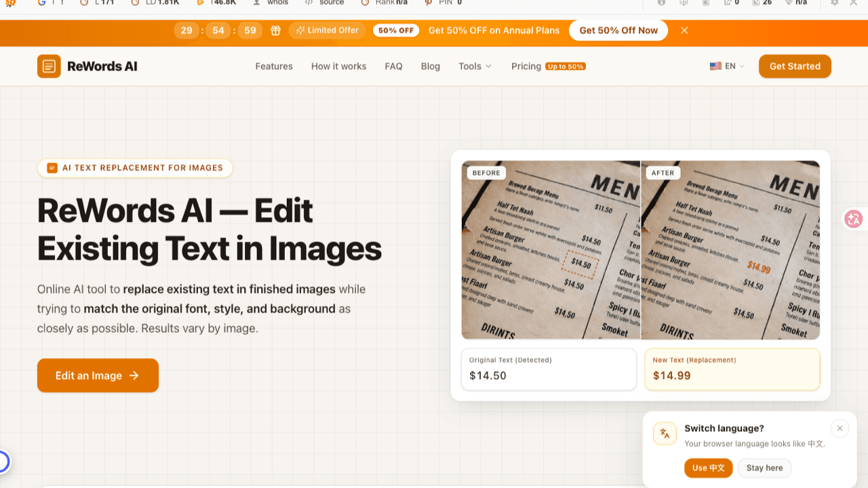Click the US flag icon next to EN

(x=715, y=66)
